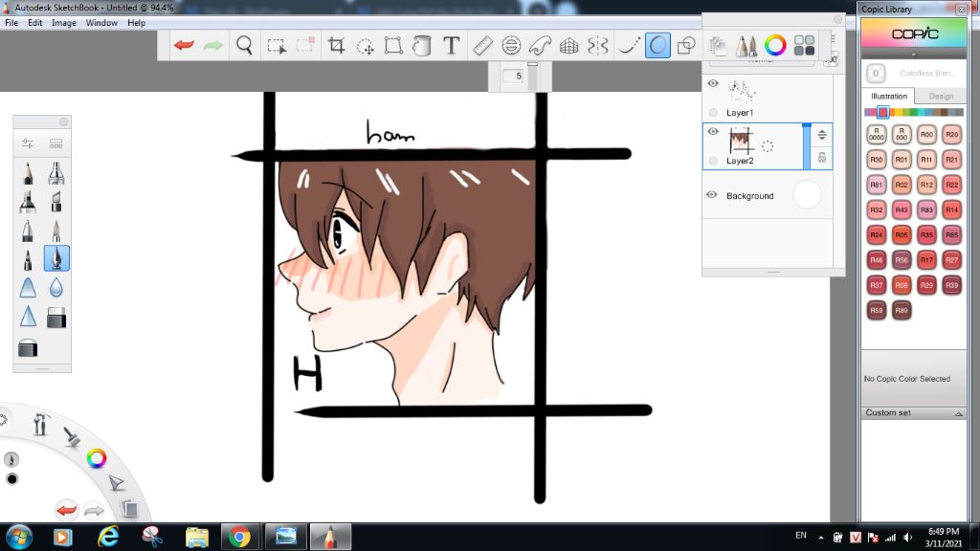980x551 pixels.
Task: Select the Zoom magnifier tool
Action: coord(244,45)
